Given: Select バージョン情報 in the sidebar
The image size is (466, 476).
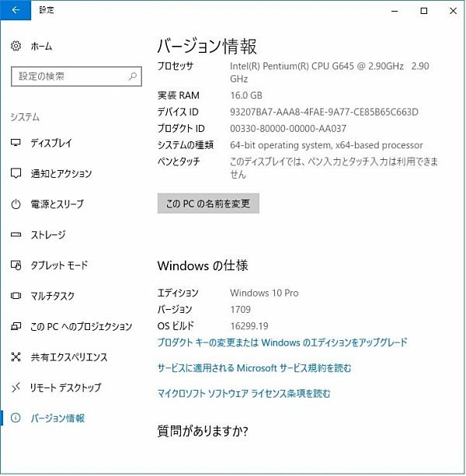Looking at the screenshot, I should pyautogui.click(x=57, y=419).
